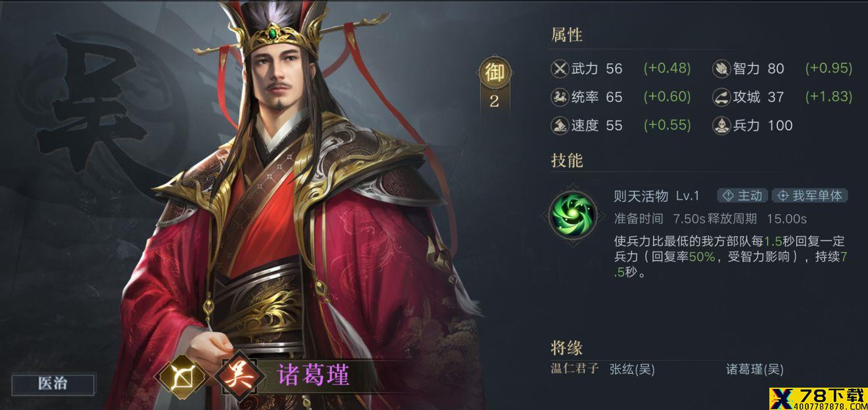Click the 智力 feather icon

(721, 68)
